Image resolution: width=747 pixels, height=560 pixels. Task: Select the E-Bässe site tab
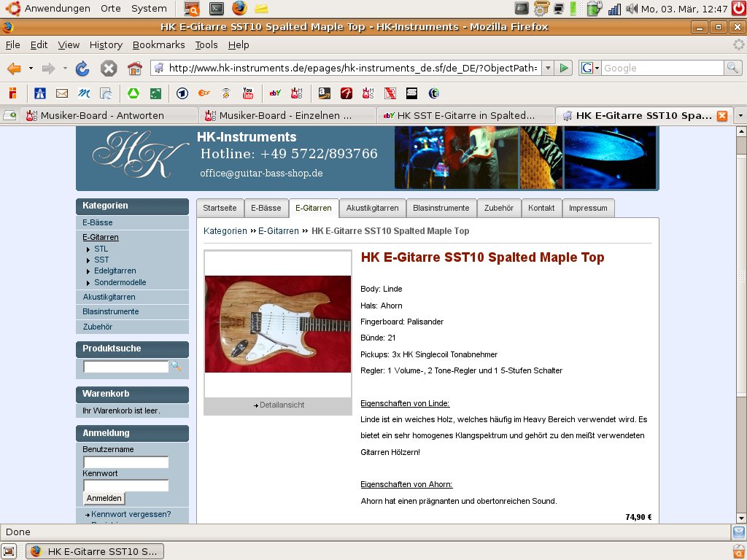(266, 208)
